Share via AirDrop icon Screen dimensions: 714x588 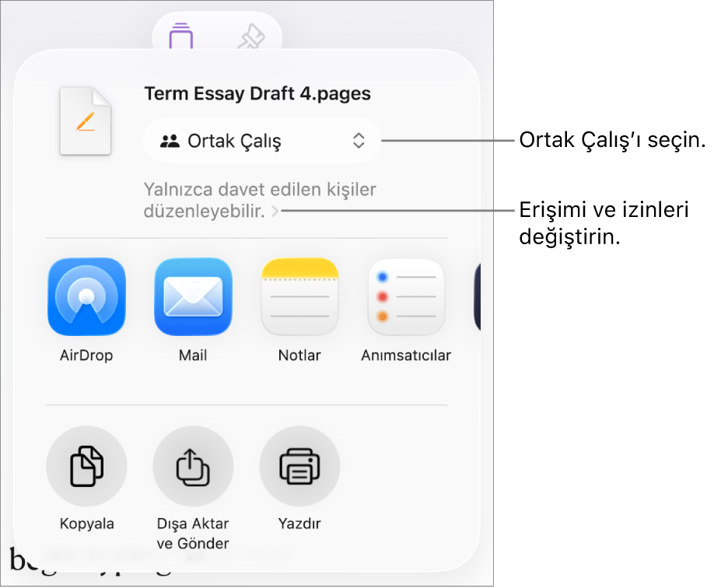click(x=86, y=296)
